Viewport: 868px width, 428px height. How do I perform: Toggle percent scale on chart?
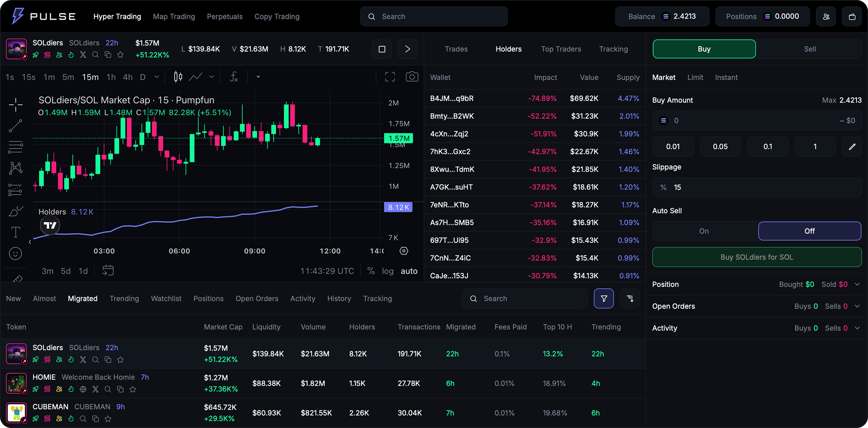point(371,271)
